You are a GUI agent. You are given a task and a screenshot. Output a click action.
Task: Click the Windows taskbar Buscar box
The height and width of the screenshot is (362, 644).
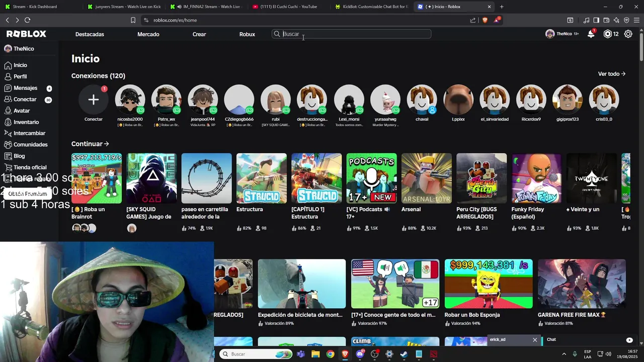pyautogui.click(x=255, y=354)
